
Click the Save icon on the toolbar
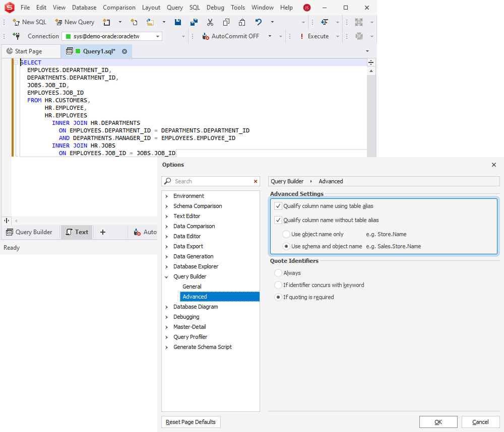[x=178, y=22]
